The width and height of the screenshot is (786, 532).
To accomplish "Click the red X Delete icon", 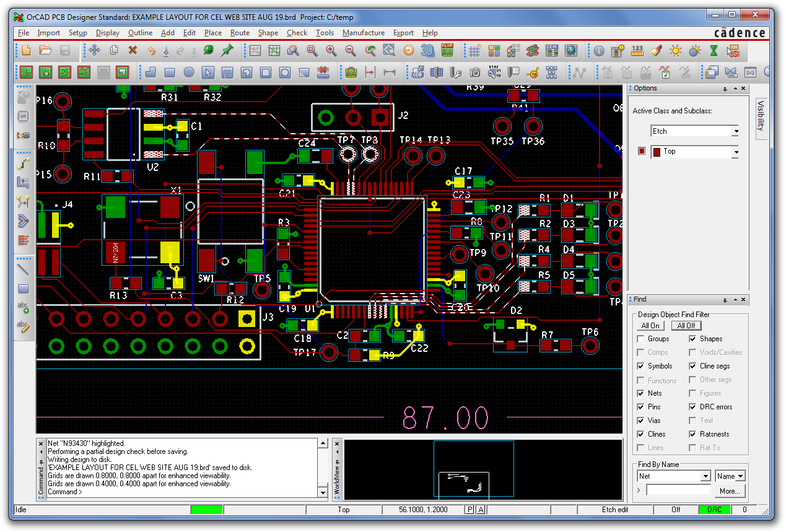I will tap(133, 50).
